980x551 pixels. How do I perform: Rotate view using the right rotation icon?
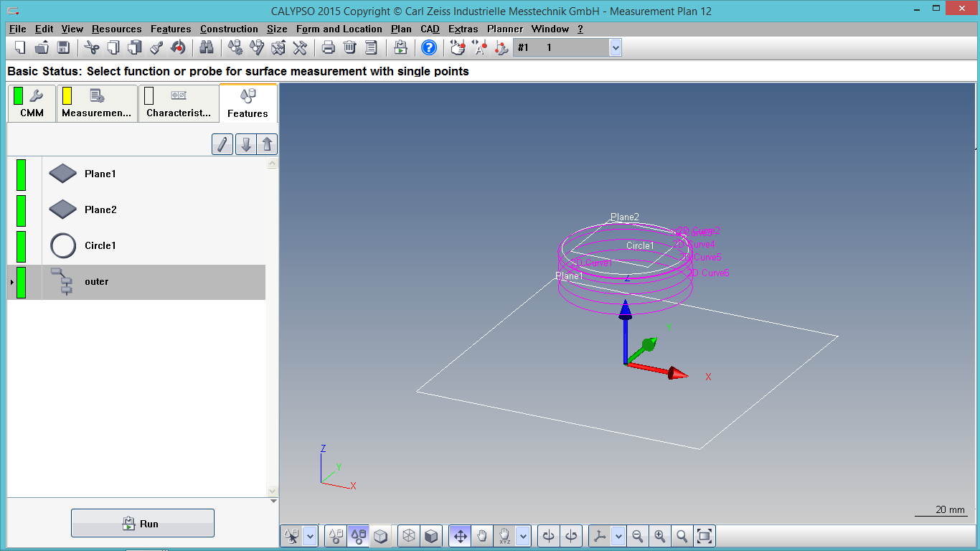571,536
